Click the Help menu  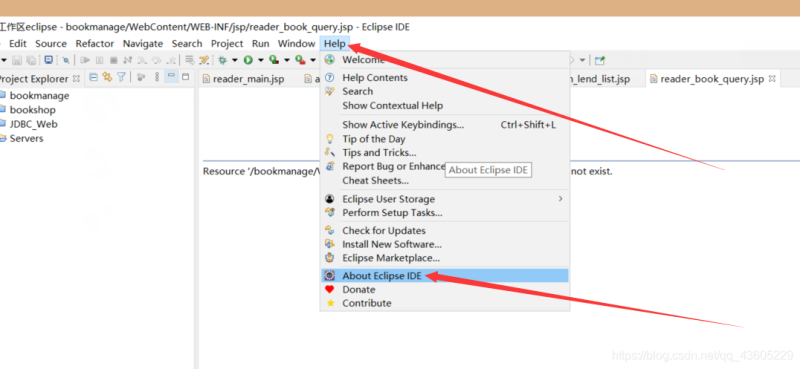(335, 44)
